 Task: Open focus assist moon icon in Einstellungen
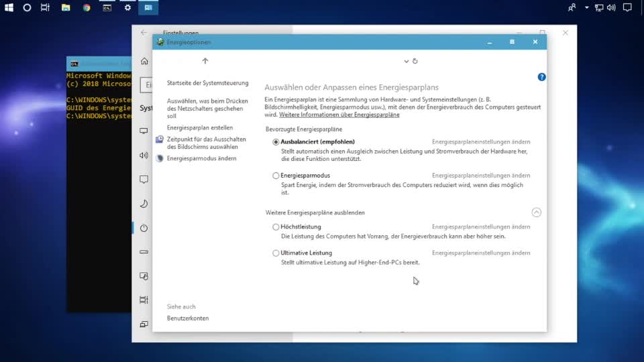pyautogui.click(x=144, y=204)
